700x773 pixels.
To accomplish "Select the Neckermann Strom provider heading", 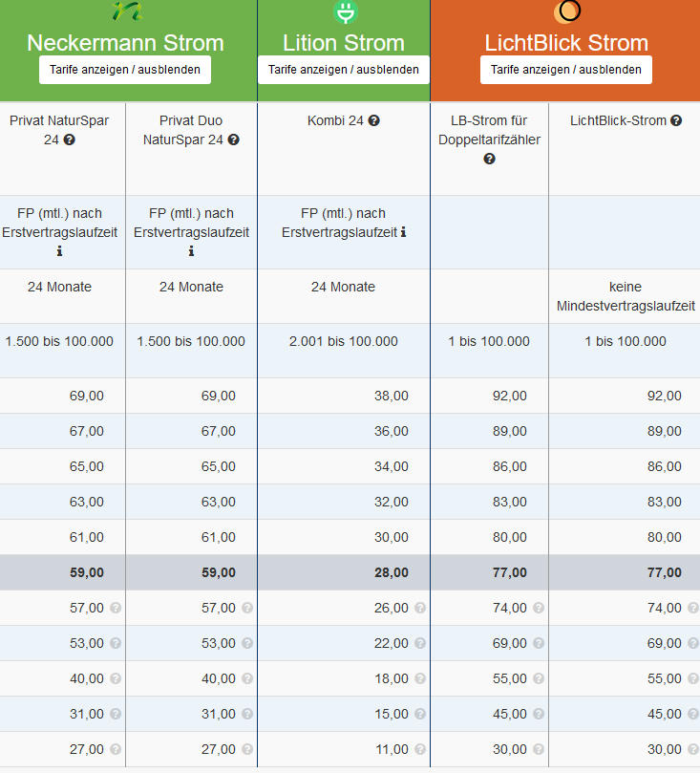I will click(x=125, y=43).
